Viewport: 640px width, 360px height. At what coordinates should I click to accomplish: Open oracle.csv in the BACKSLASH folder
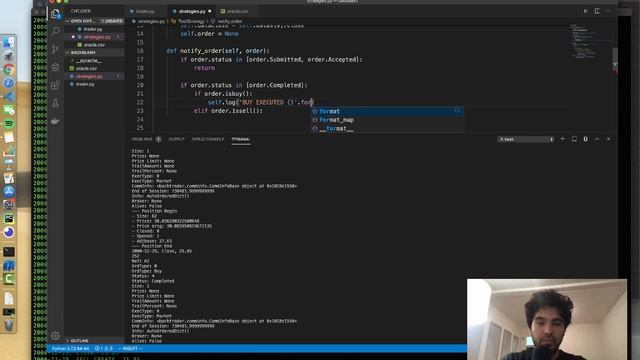[x=86, y=68]
